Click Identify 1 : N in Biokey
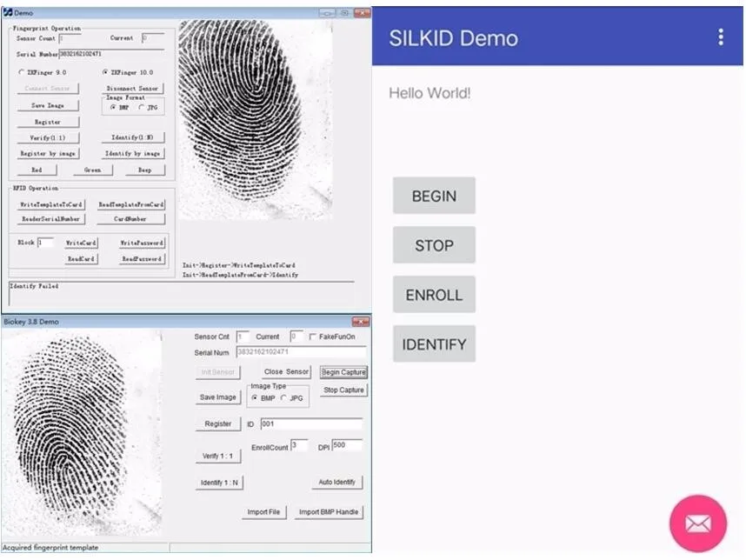 tap(219, 483)
